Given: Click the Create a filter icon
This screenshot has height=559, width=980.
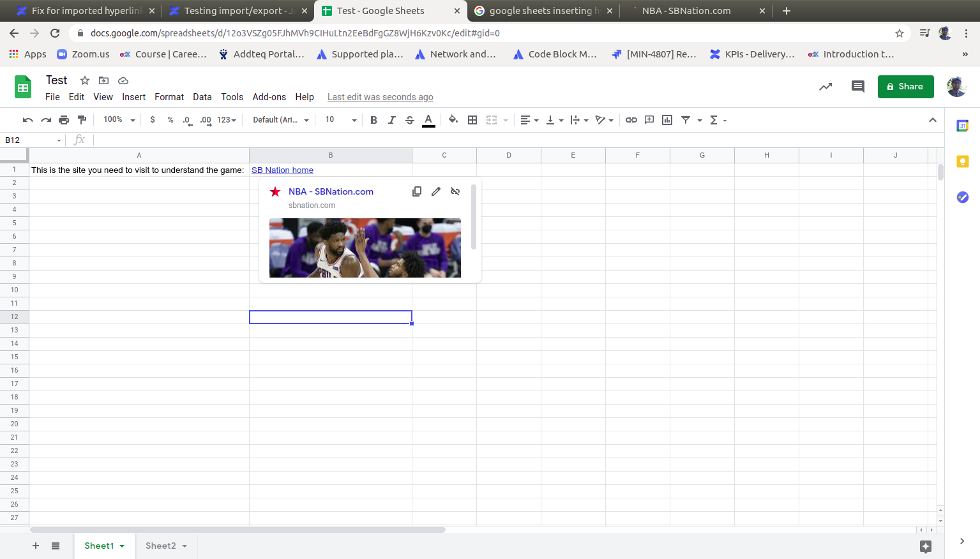Looking at the screenshot, I should [686, 120].
